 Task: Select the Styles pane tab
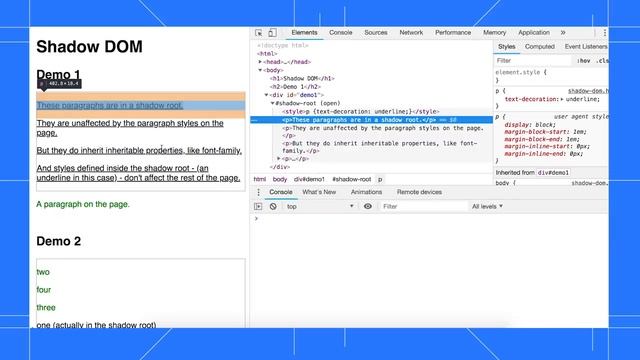[x=507, y=47]
